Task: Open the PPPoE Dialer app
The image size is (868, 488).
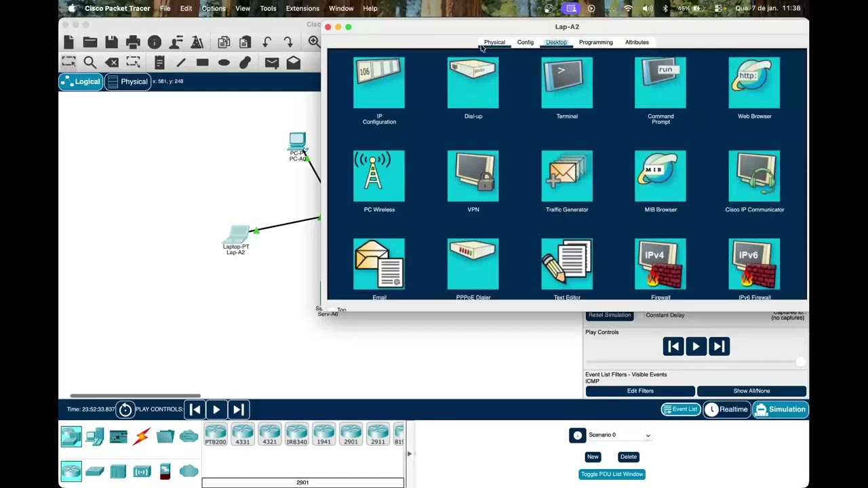Action: coord(473,264)
